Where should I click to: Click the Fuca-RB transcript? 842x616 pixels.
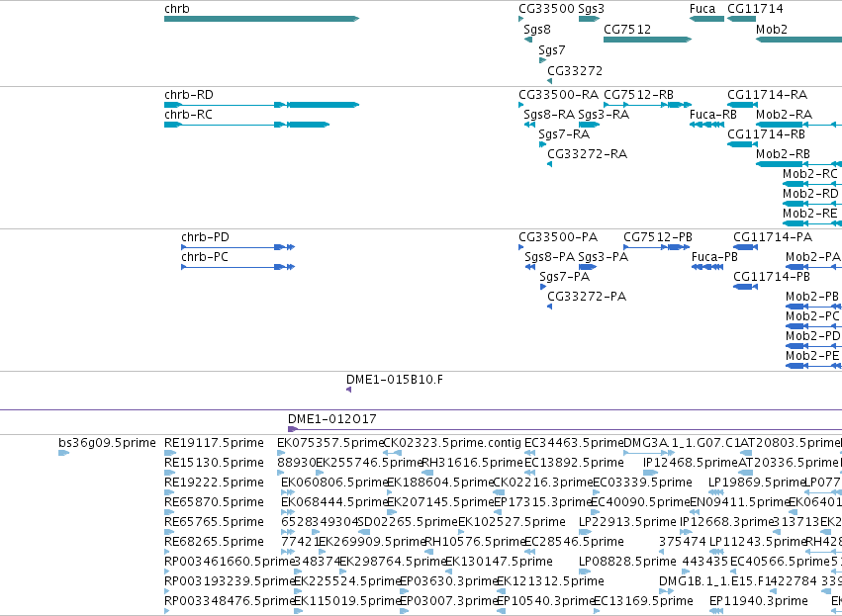point(706,125)
